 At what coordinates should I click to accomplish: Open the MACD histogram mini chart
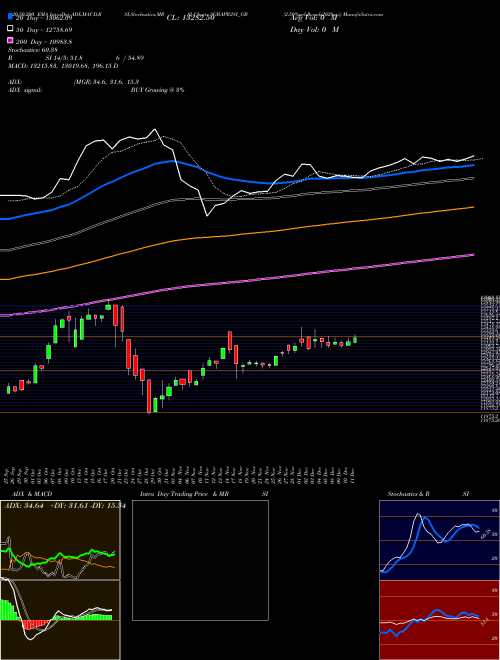(60, 620)
